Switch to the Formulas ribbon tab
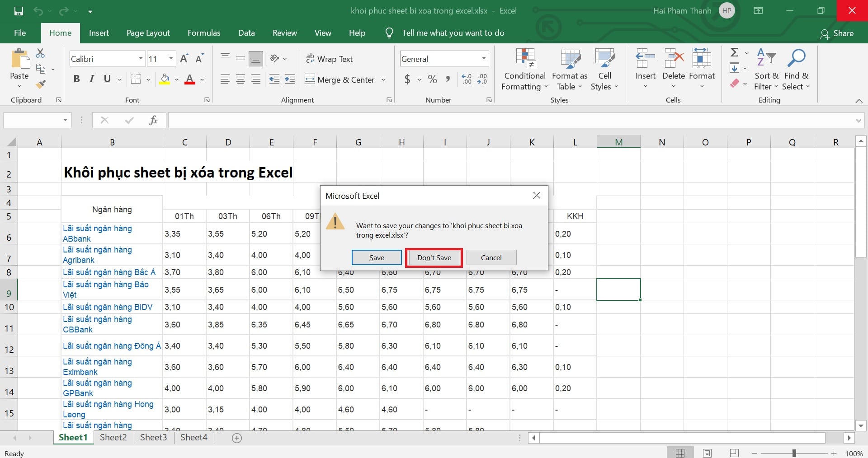This screenshot has width=868, height=458. 204,33
